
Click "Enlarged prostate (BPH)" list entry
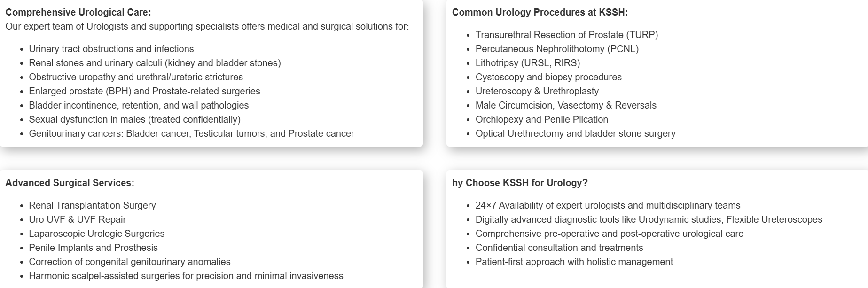[144, 91]
